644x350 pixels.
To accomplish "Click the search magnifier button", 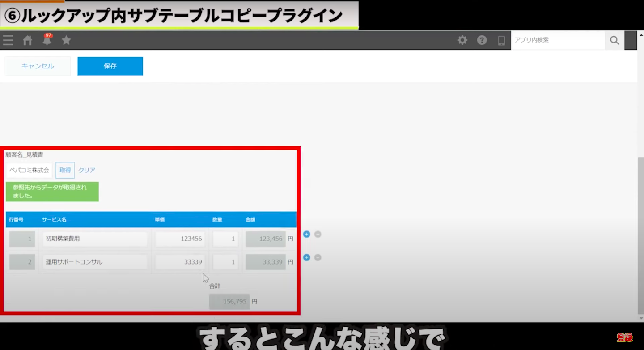I will click(614, 40).
